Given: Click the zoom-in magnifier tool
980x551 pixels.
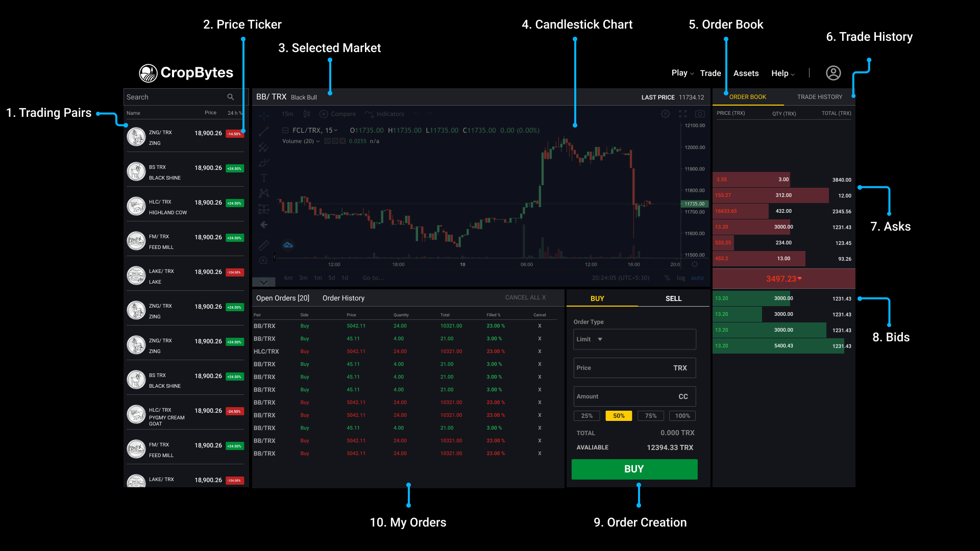Looking at the screenshot, I should pos(263,261).
